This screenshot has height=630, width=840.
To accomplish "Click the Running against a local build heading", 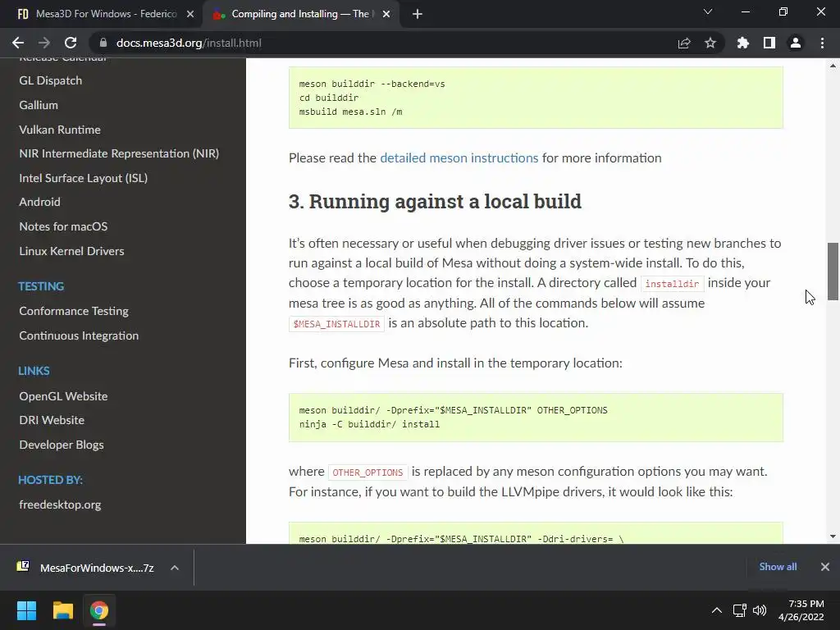I will (x=435, y=202).
